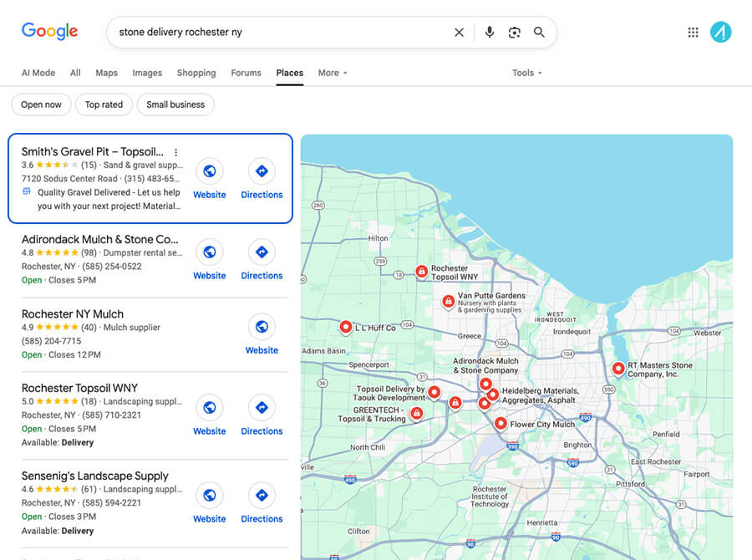Activate voice search with the microphone icon
The height and width of the screenshot is (560, 752).
pos(490,32)
